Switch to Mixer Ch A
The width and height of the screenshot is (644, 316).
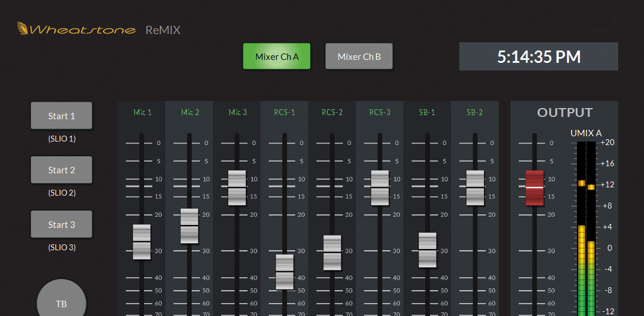[x=276, y=56]
